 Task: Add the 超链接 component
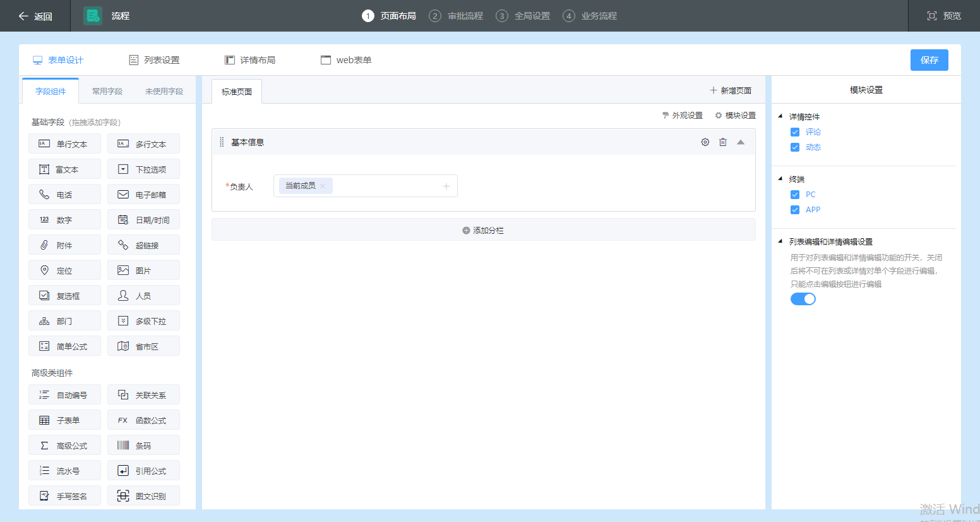coord(143,245)
